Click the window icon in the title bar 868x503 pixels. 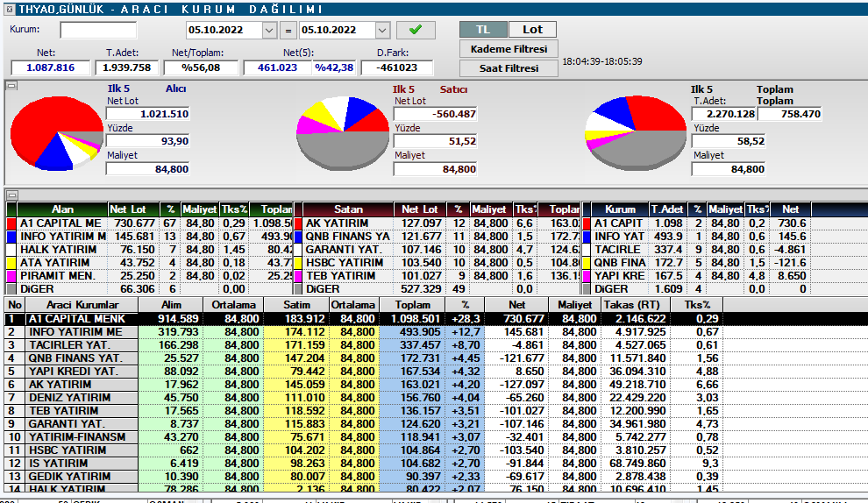[x=10, y=10]
